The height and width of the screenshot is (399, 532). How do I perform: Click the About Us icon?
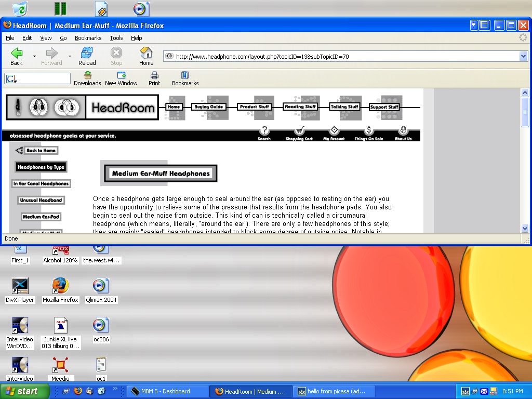click(403, 133)
